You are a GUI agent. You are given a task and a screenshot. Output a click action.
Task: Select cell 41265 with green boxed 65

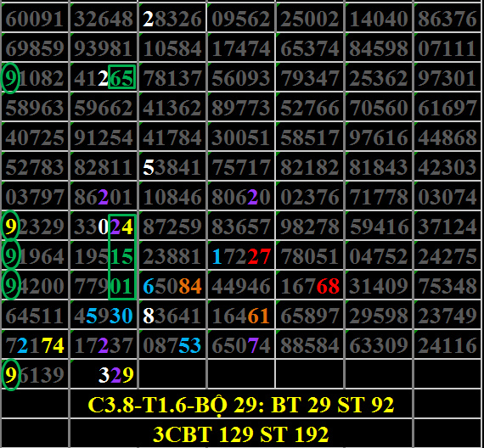pyautogui.click(x=104, y=77)
